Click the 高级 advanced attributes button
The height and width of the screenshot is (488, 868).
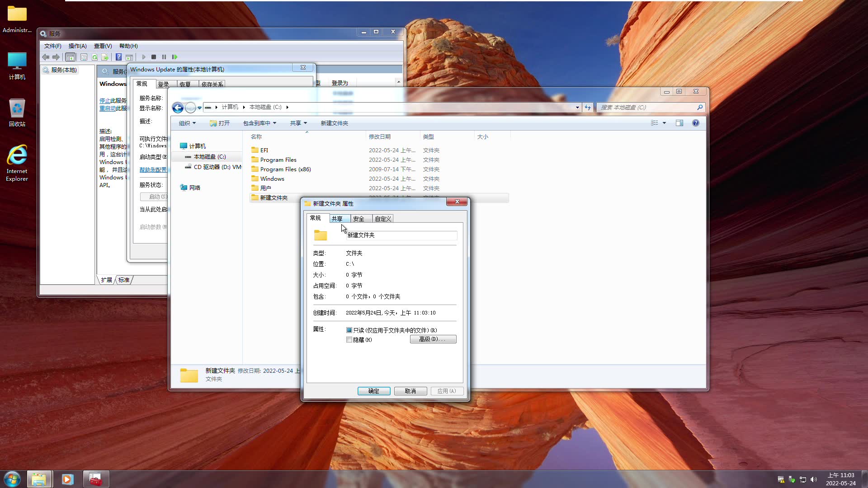click(x=433, y=339)
